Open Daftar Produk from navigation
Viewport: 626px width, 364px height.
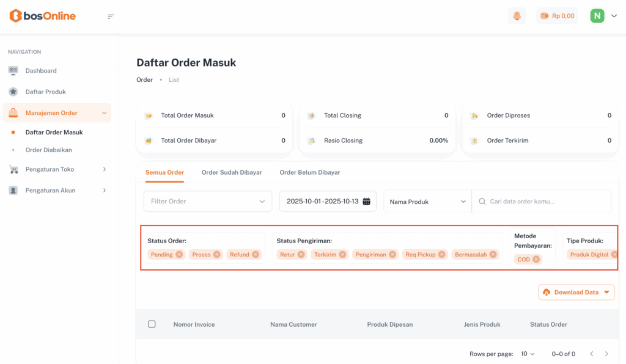coord(45,92)
